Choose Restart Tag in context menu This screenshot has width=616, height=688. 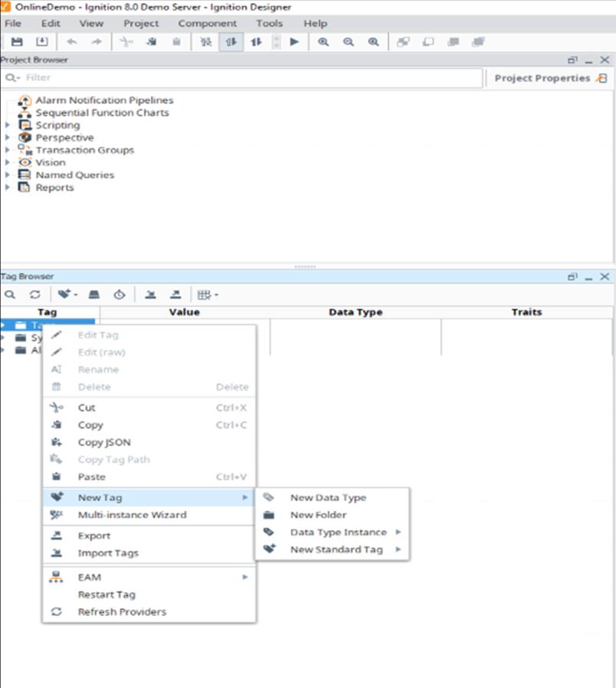click(x=149, y=595)
